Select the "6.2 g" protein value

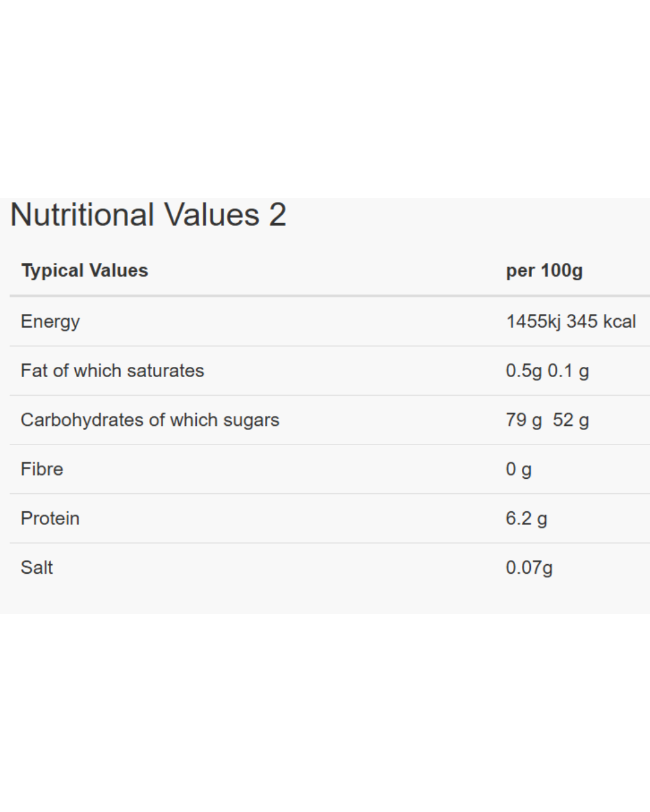pyautogui.click(x=526, y=518)
